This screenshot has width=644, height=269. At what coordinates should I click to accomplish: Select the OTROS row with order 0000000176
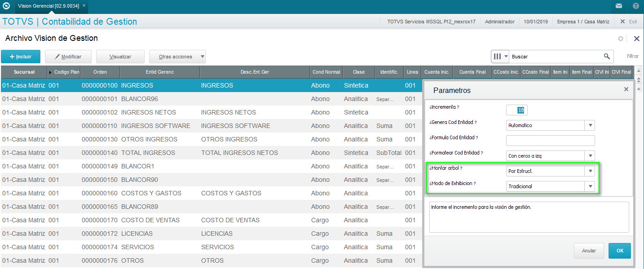point(211,260)
